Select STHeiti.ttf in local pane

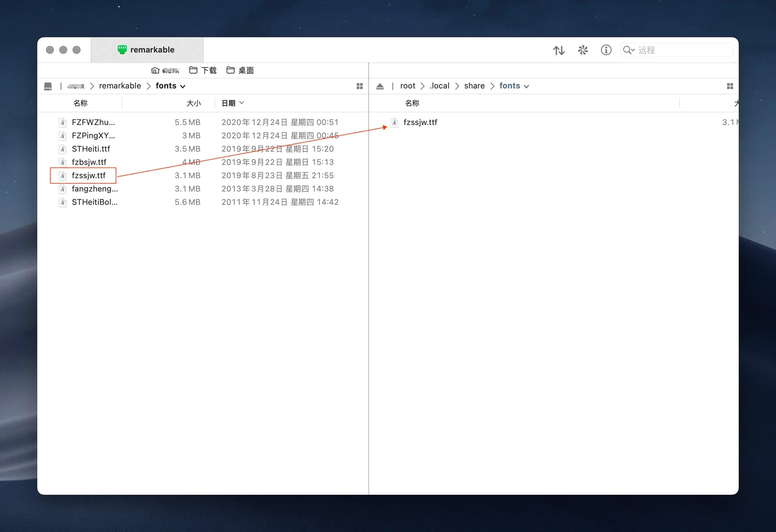click(91, 149)
